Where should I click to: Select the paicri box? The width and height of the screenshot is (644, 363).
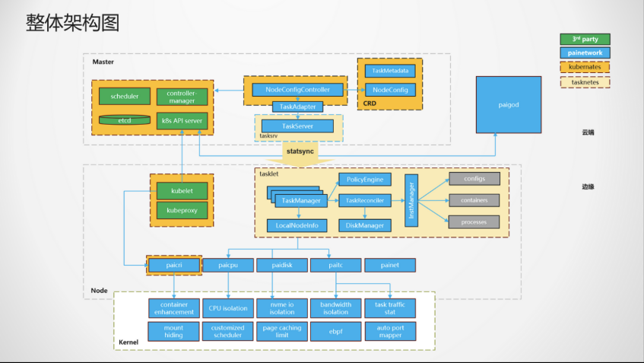pyautogui.click(x=174, y=265)
